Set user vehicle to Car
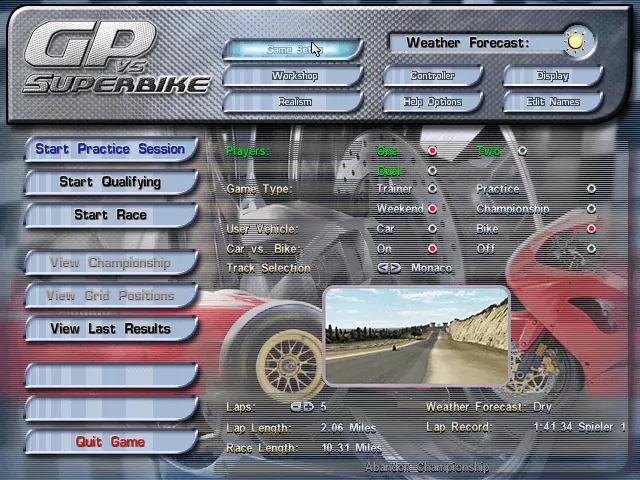This screenshot has height=480, width=640. [x=432, y=229]
